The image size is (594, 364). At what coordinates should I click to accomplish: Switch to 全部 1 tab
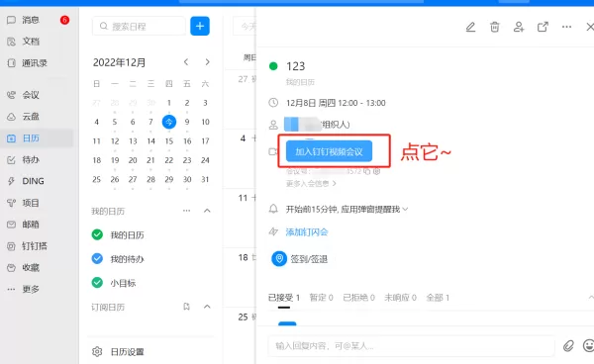tap(438, 298)
